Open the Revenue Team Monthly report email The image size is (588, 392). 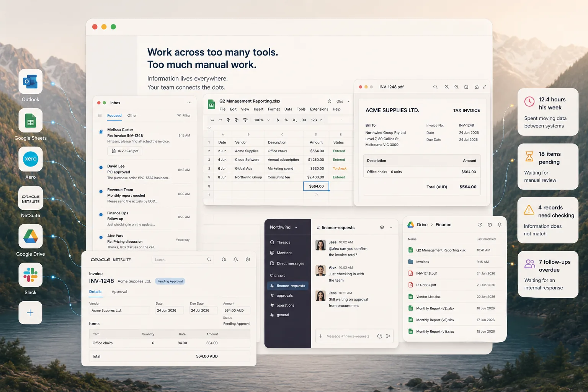145,195
